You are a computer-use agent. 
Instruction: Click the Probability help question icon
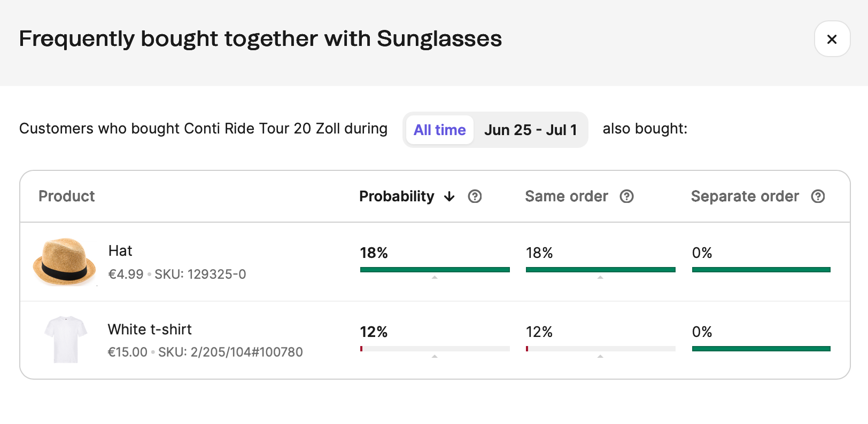pyautogui.click(x=475, y=197)
